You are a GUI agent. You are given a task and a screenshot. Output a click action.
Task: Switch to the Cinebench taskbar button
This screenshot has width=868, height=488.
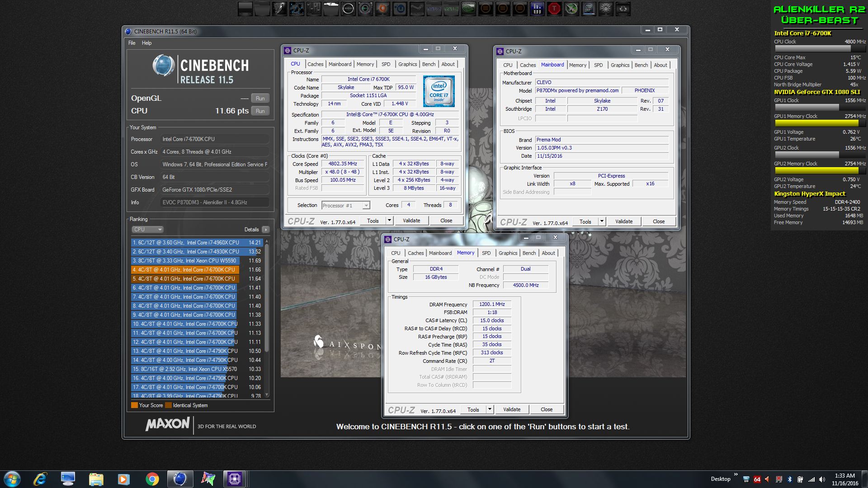coord(180,479)
